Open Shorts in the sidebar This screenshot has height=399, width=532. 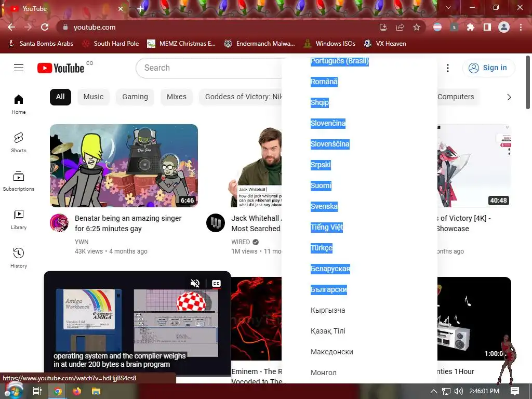coord(19,142)
